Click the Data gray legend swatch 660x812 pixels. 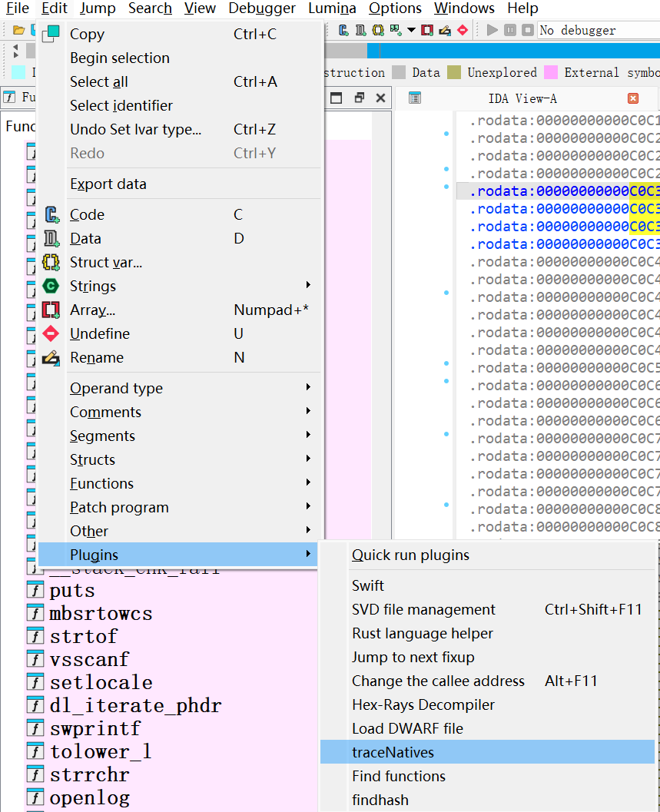tap(399, 72)
